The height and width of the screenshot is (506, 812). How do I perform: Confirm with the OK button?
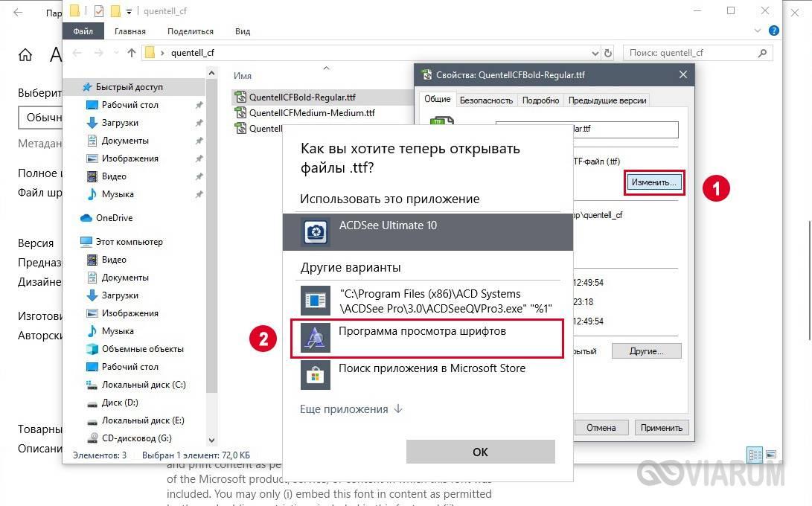(480, 452)
